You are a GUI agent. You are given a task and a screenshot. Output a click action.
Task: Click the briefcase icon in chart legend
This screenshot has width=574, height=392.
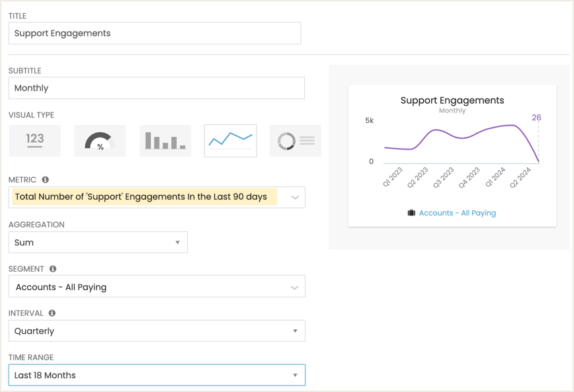point(411,213)
